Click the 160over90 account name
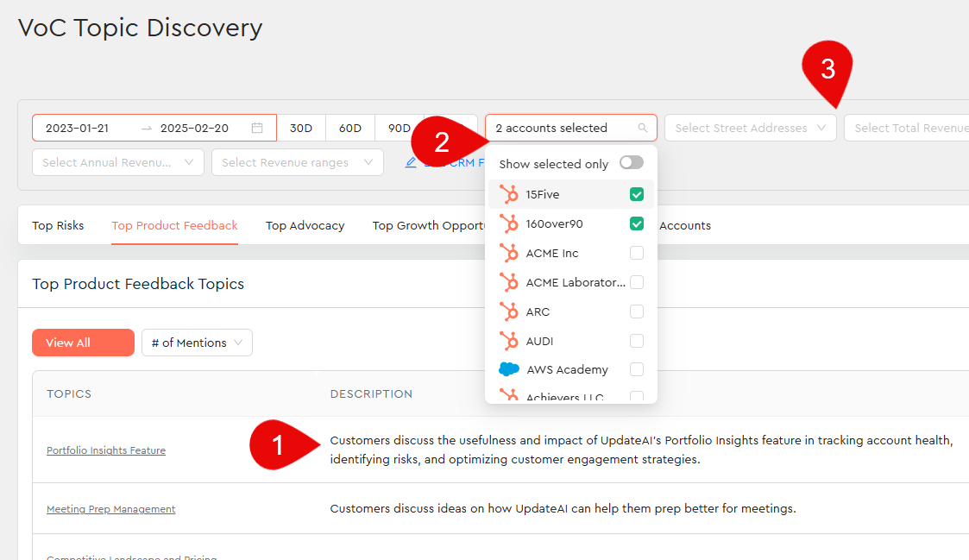969x560 pixels. point(554,223)
